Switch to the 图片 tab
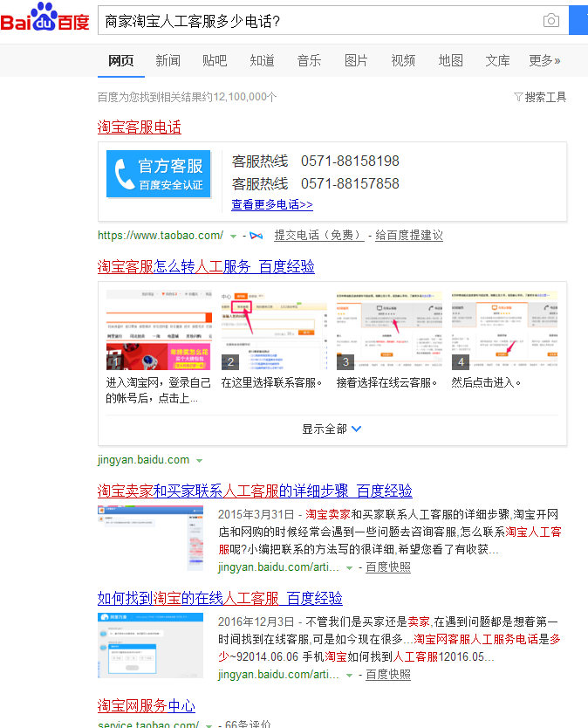This screenshot has width=588, height=728. pos(356,60)
